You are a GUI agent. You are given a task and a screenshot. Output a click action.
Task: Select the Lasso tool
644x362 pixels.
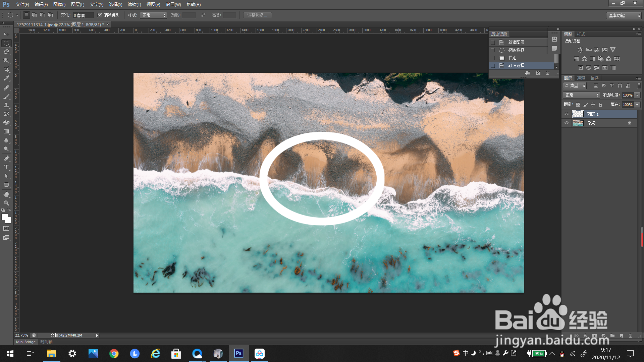pos(6,52)
